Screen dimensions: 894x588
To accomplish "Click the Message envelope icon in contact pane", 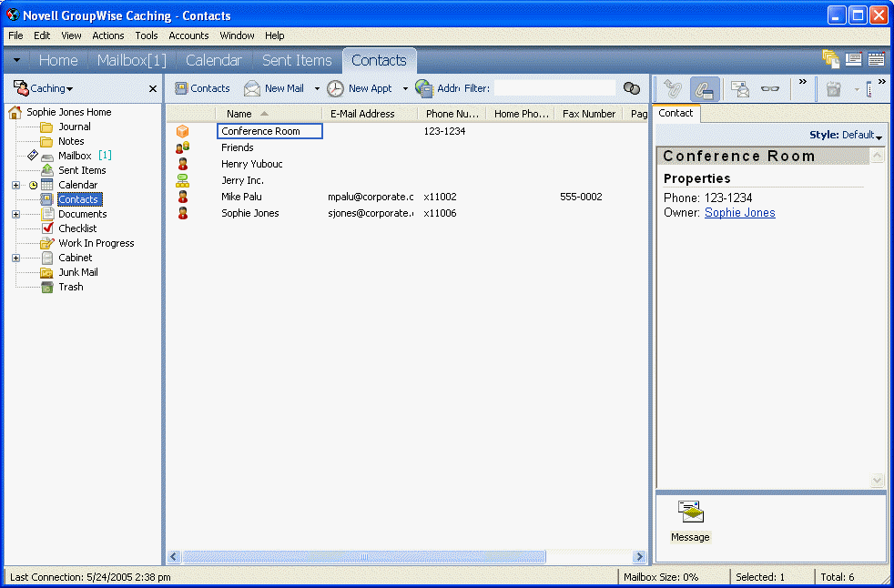I will pyautogui.click(x=690, y=512).
